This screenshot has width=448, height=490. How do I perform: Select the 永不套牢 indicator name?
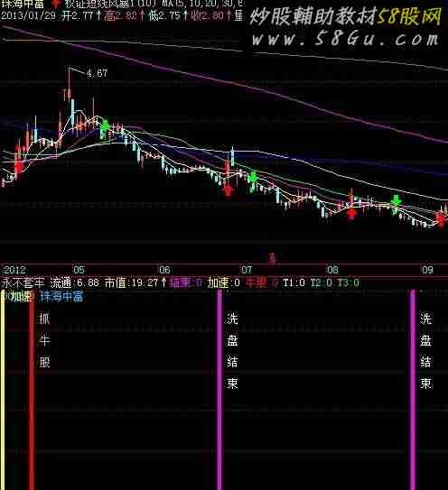pos(23,282)
